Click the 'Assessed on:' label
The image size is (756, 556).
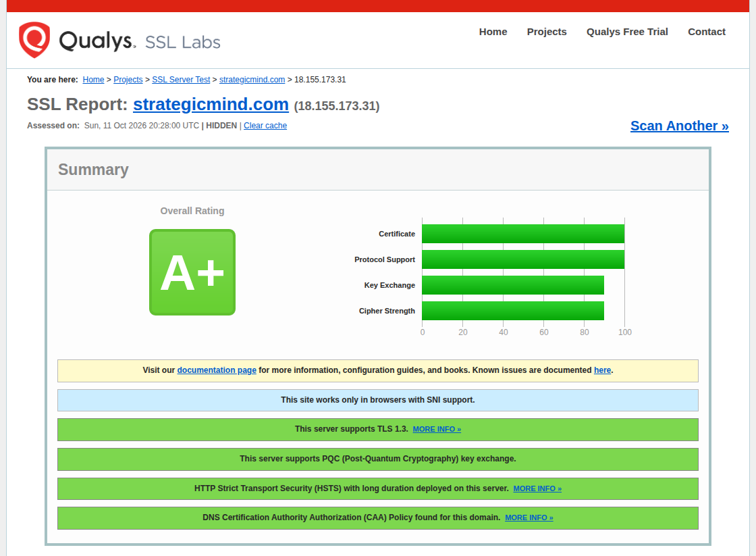tap(53, 126)
